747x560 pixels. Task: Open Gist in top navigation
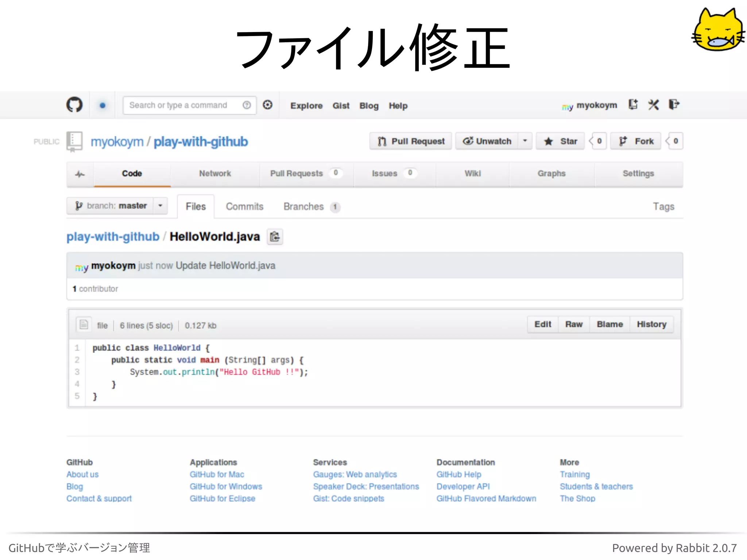tap(341, 106)
